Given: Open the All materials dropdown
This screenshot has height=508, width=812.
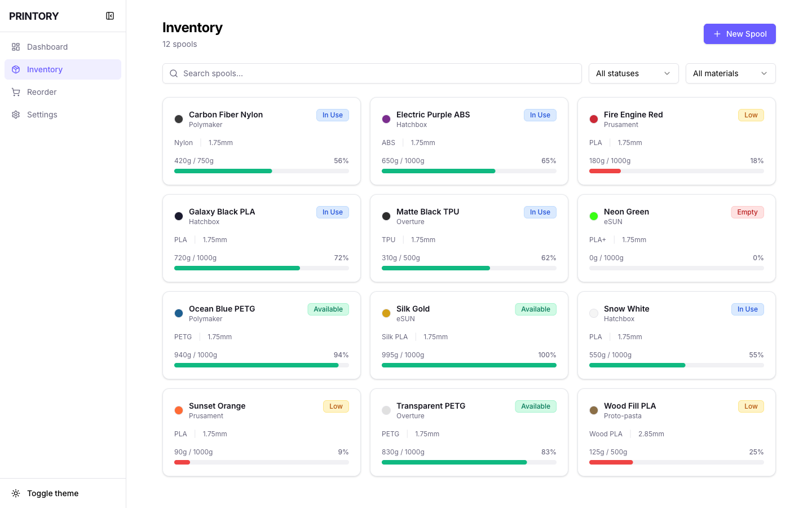Looking at the screenshot, I should coord(730,73).
